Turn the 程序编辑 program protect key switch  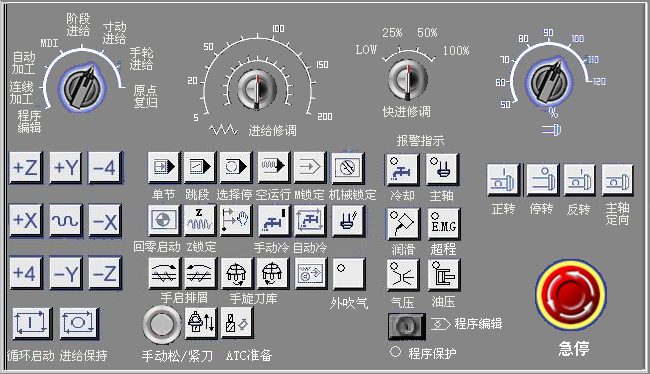pyautogui.click(x=407, y=326)
